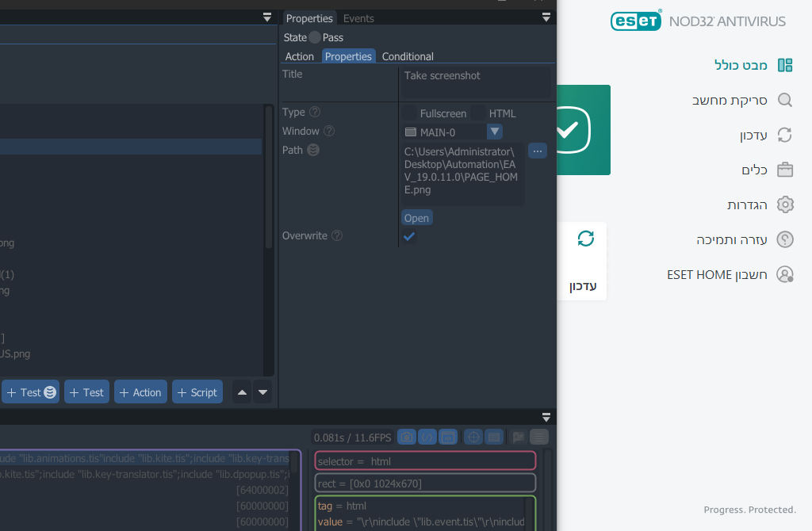The width and height of the screenshot is (812, 531).
Task: Uncheck the Overwrite checkbox
Action: pos(409,236)
